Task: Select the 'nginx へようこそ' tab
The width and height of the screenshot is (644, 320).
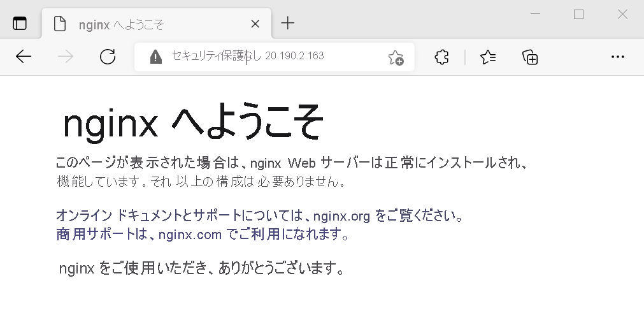Action: [x=157, y=24]
